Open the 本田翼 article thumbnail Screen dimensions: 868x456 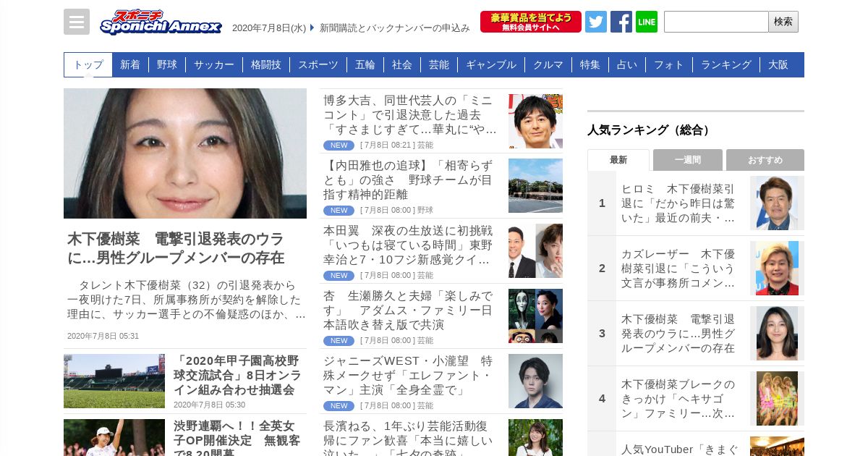click(x=535, y=250)
